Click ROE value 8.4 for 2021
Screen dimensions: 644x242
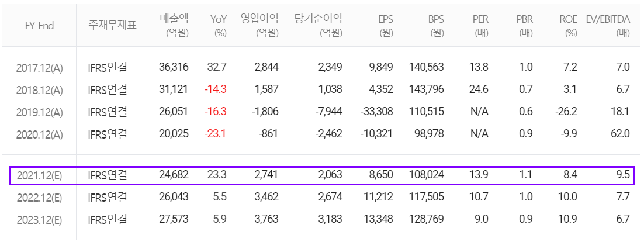pyautogui.click(x=570, y=175)
